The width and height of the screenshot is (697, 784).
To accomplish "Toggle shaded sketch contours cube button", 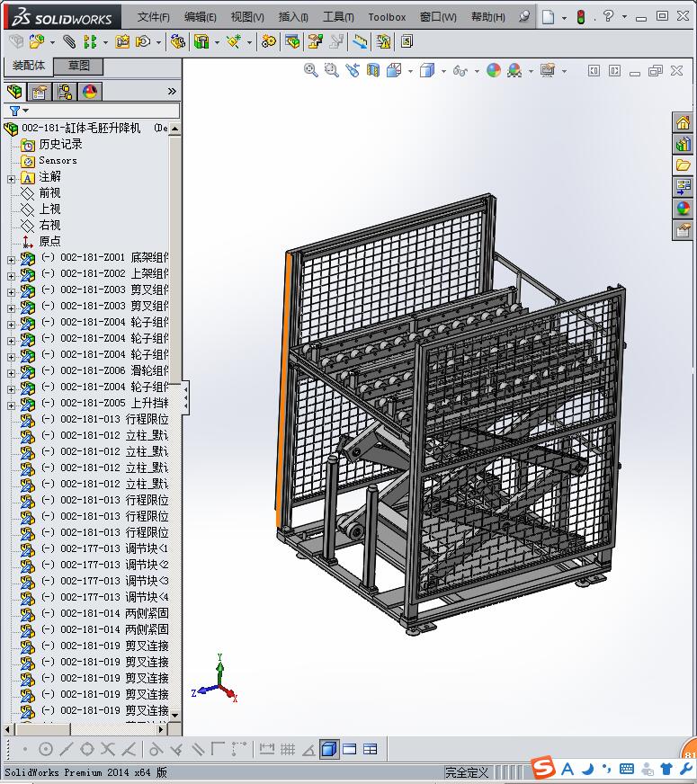I will [329, 749].
